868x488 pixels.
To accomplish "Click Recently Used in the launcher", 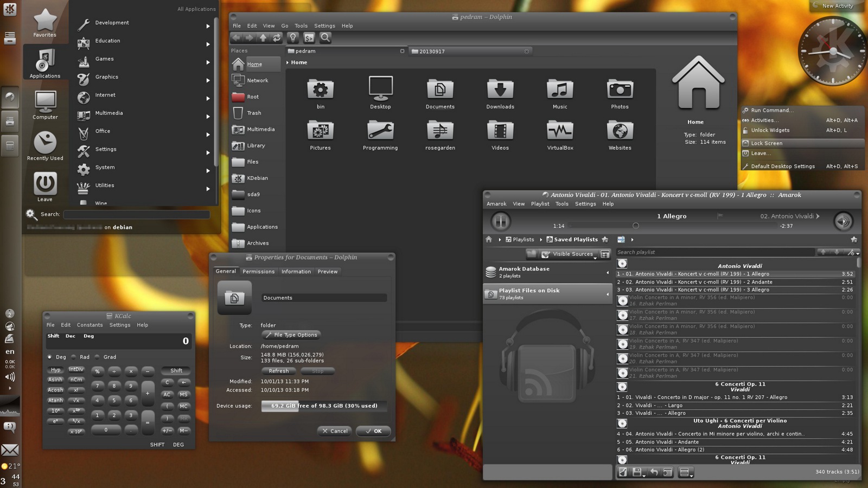I will click(x=45, y=146).
